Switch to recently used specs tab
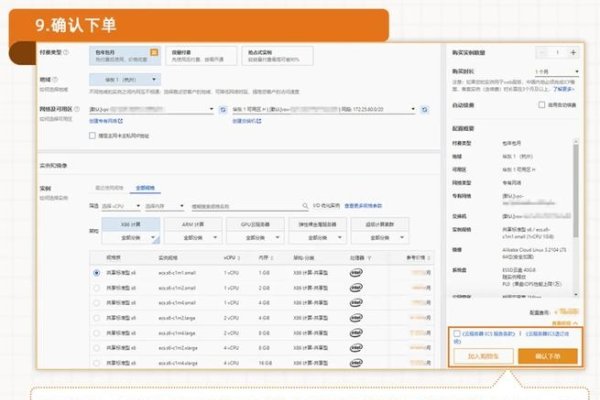The height and width of the screenshot is (400, 600). pos(109,188)
